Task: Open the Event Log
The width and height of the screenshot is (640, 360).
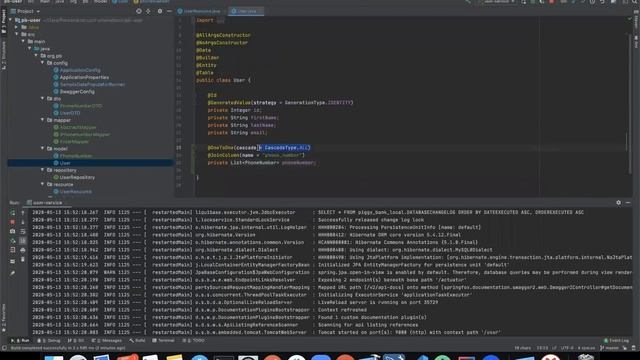Action: 616,340
